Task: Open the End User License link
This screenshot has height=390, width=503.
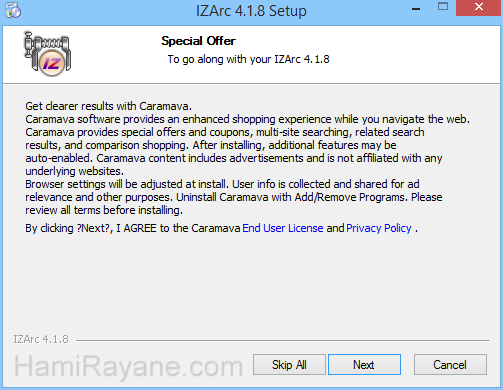Action: click(283, 228)
